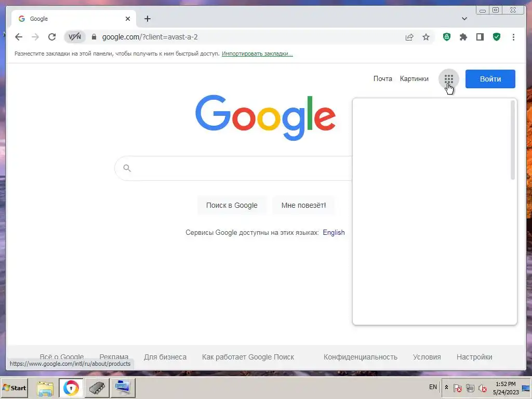The image size is (532, 399).
Task: Open the browser three-dot menu
Action: coord(513,37)
